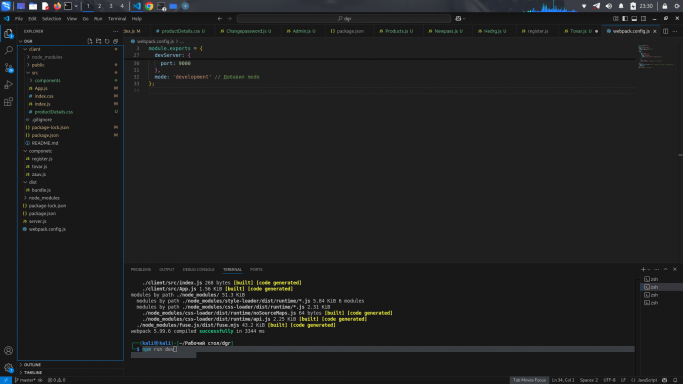Image resolution: width=683 pixels, height=384 pixels.
Task: Click the dgr command center search box
Action: (344, 19)
